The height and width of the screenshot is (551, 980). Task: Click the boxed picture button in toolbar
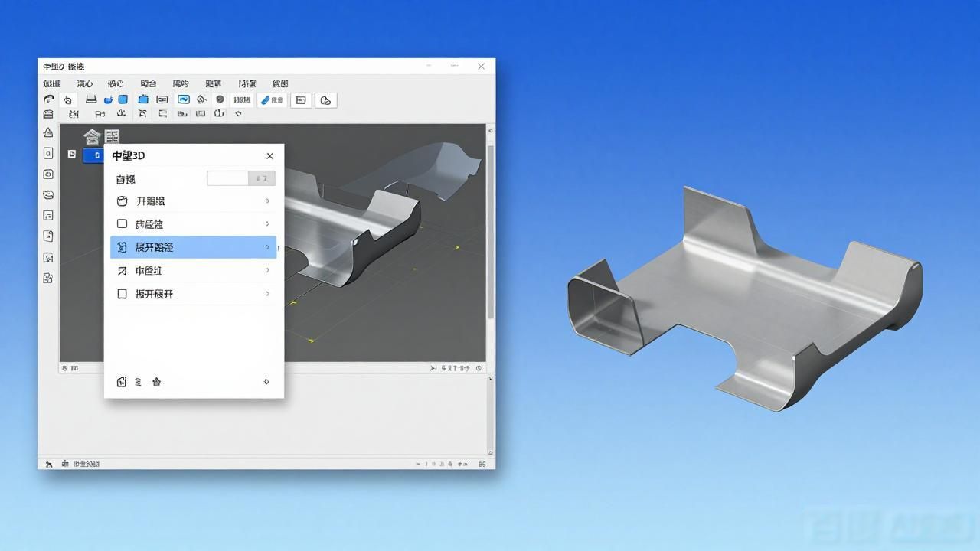[x=301, y=100]
